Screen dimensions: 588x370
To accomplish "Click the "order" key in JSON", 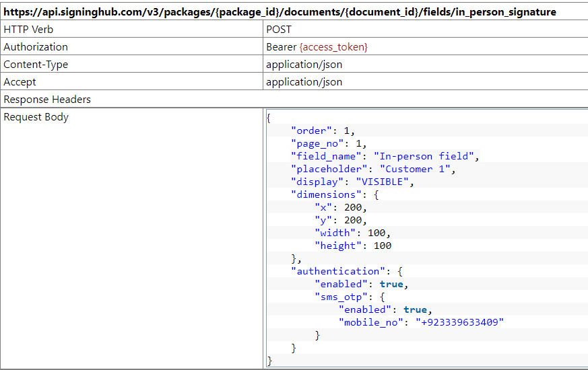I will tap(311, 131).
